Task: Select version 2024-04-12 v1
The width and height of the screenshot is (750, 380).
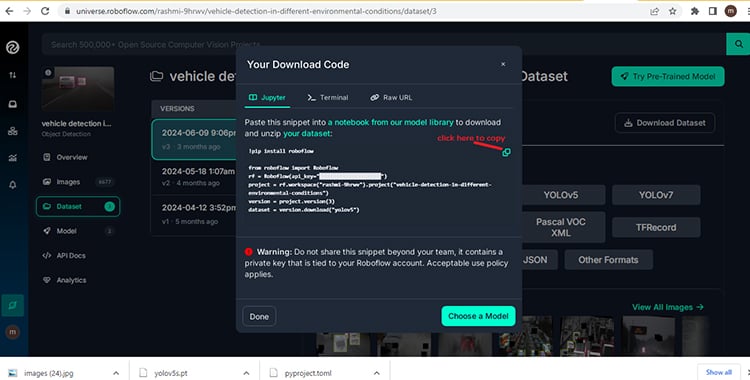Action: (x=194, y=214)
